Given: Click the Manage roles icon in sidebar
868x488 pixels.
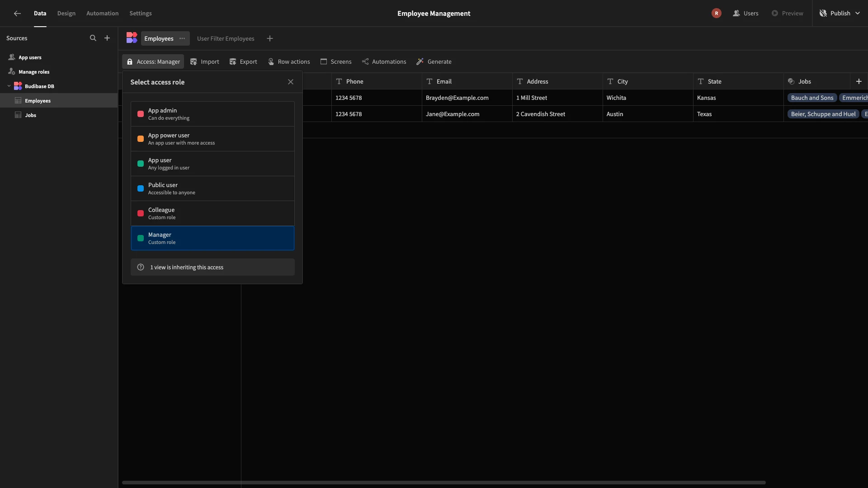Looking at the screenshot, I should pos(12,71).
